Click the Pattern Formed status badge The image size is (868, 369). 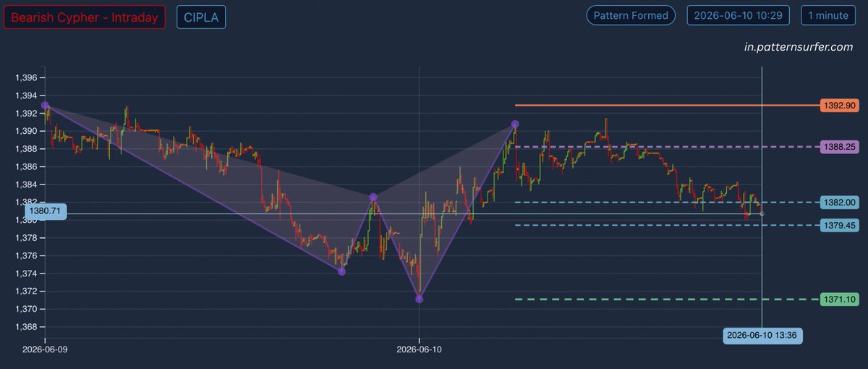pos(631,15)
